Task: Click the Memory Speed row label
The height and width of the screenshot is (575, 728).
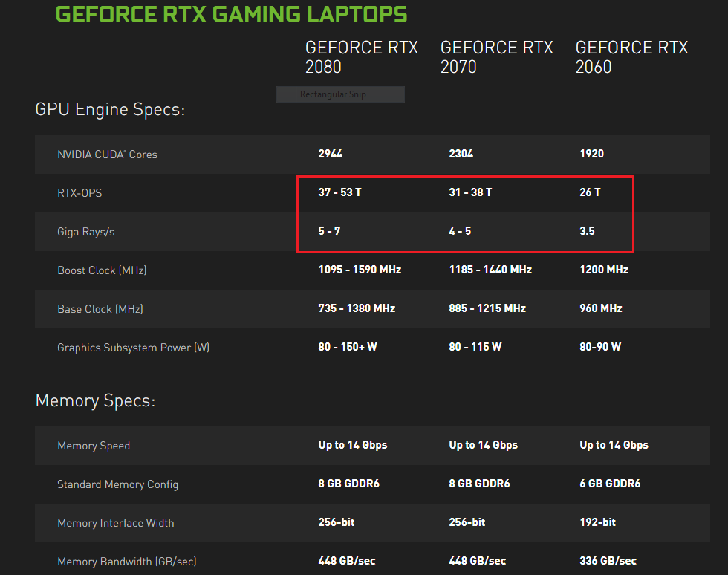Action: [x=94, y=446]
